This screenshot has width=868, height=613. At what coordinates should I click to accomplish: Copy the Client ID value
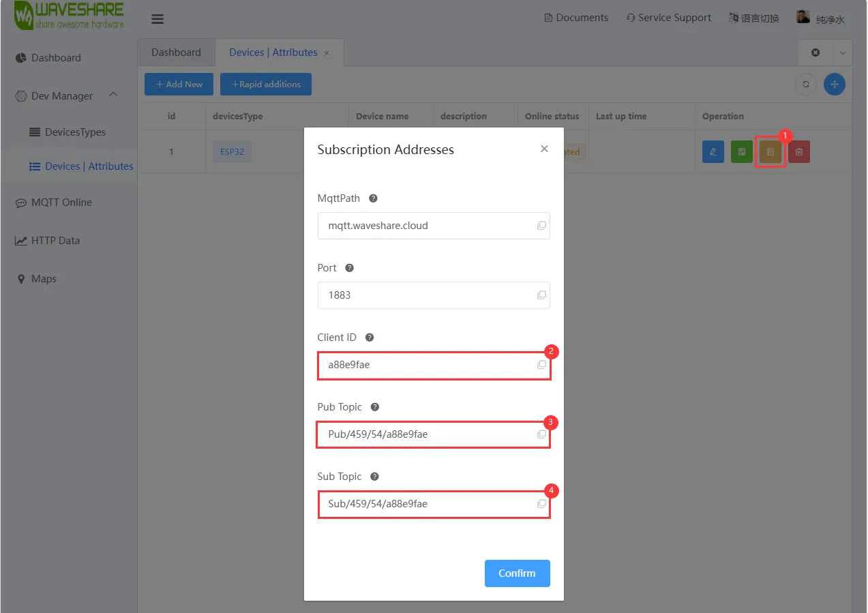[541, 365]
